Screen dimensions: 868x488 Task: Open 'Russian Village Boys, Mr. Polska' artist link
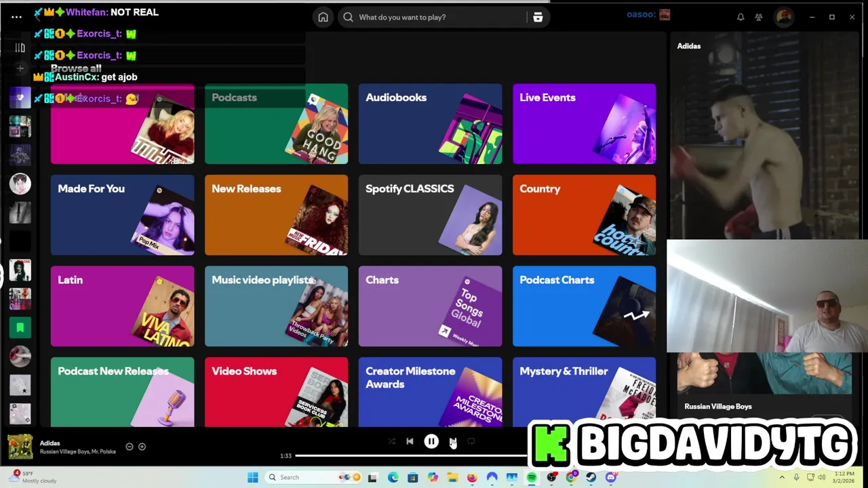click(x=77, y=451)
